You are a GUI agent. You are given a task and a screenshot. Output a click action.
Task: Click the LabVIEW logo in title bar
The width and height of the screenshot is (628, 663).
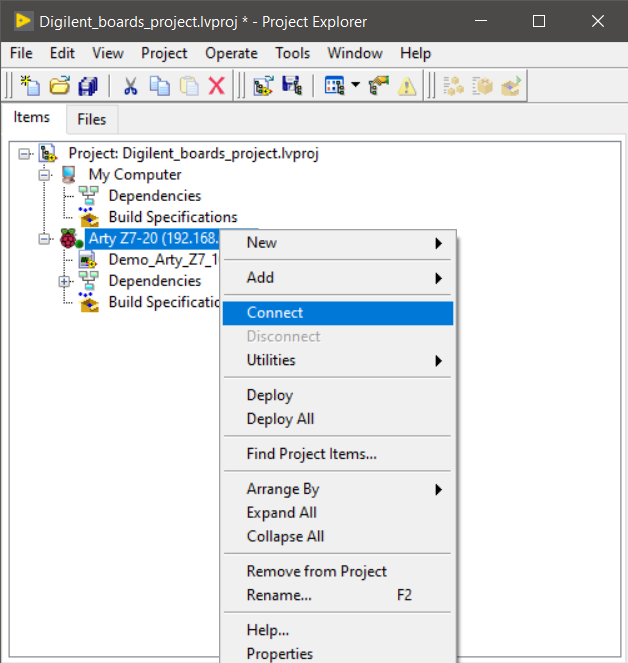(x=23, y=21)
